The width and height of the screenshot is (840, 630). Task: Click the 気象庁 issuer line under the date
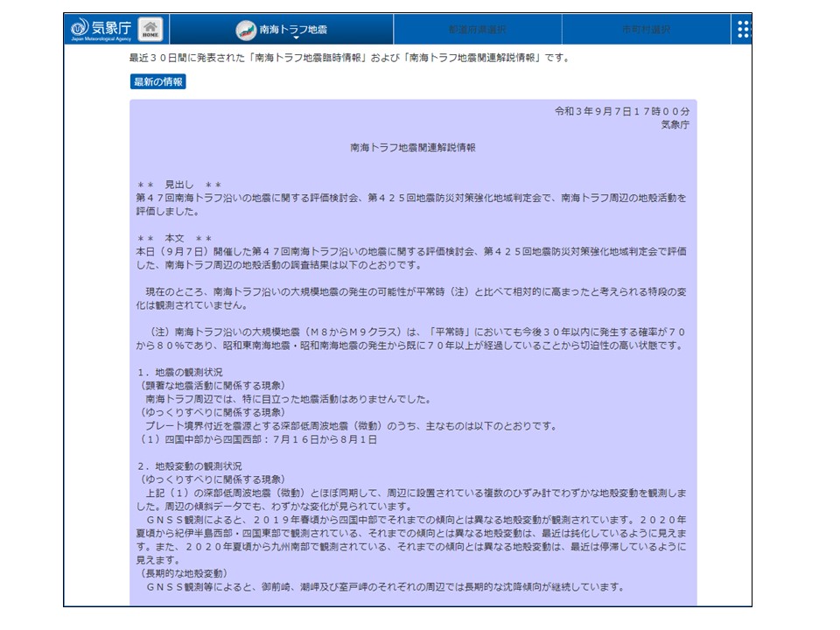(x=675, y=124)
